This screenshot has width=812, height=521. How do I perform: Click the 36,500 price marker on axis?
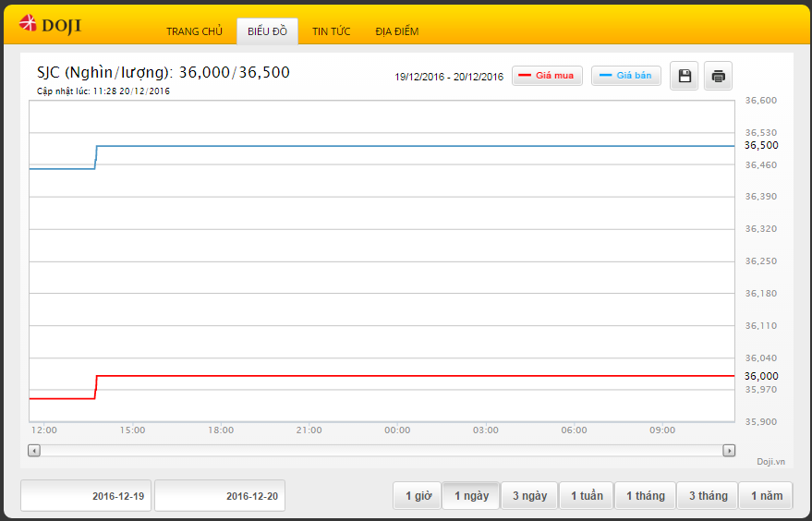coord(761,146)
